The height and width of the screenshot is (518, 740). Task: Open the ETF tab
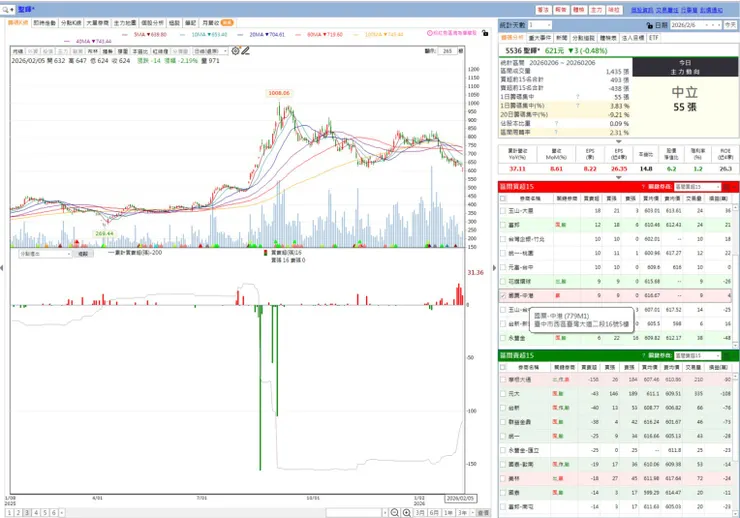point(654,38)
